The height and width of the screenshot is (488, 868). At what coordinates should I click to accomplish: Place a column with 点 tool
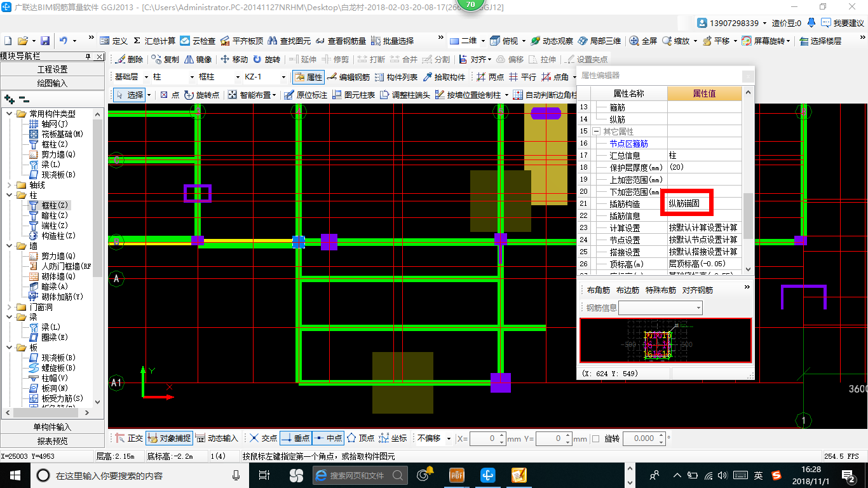[x=170, y=95]
